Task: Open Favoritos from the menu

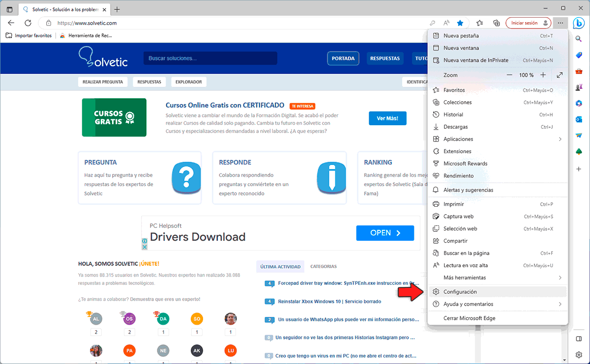Action: (x=498, y=90)
